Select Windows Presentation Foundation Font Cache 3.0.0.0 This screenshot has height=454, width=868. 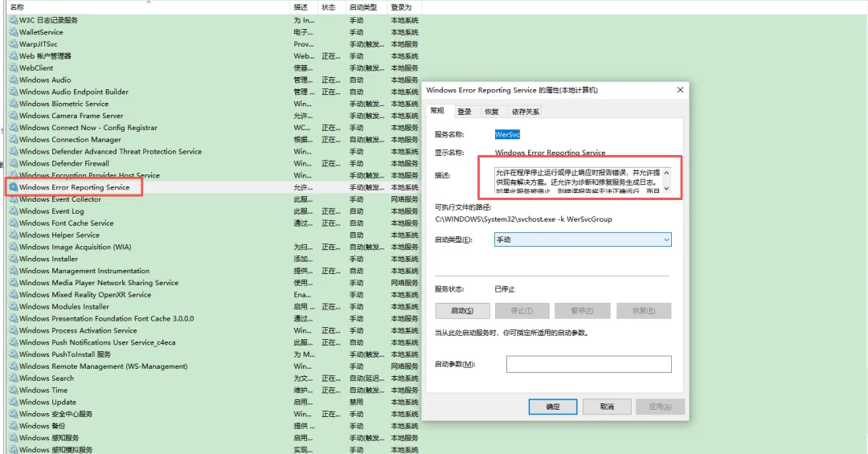[x=214, y=319]
